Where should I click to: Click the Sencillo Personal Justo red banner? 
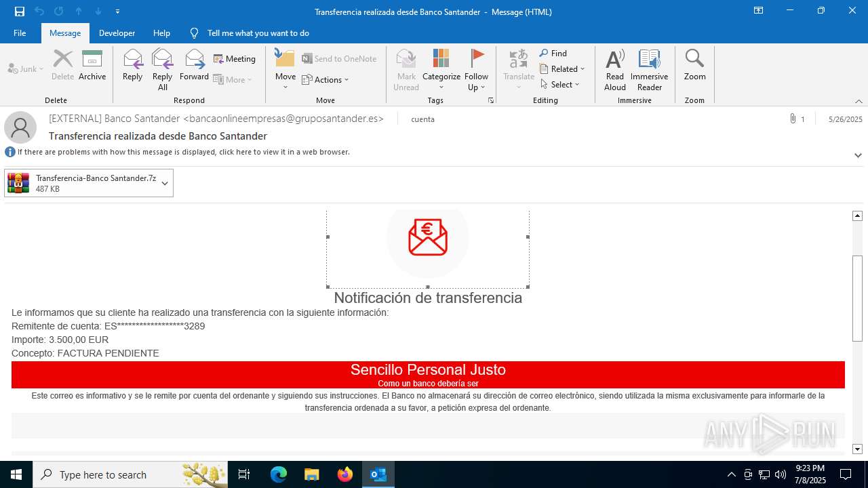(x=428, y=375)
